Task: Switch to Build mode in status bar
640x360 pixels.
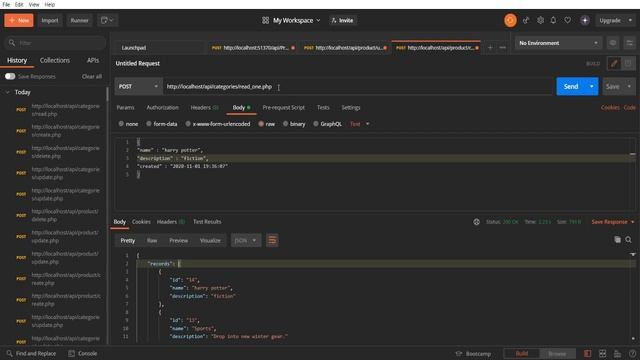Action: tap(522, 353)
